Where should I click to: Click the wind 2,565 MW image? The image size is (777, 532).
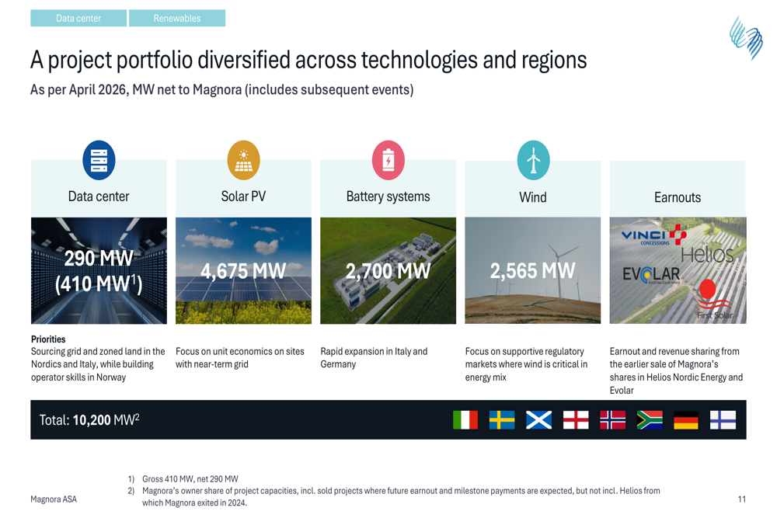[533, 270]
